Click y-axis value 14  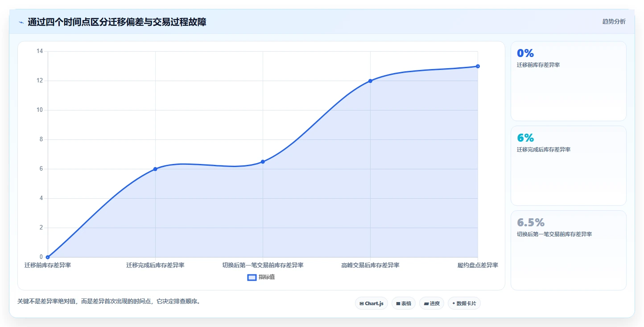click(40, 51)
